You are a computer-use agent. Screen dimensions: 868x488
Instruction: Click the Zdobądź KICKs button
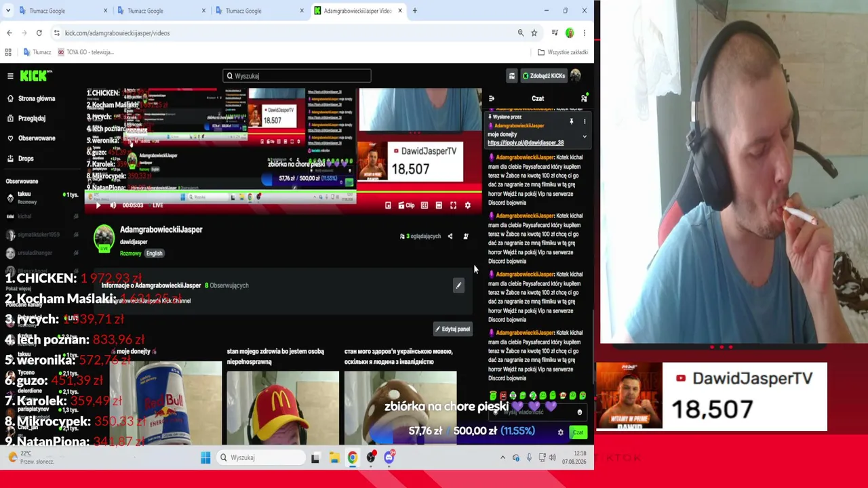tap(543, 76)
